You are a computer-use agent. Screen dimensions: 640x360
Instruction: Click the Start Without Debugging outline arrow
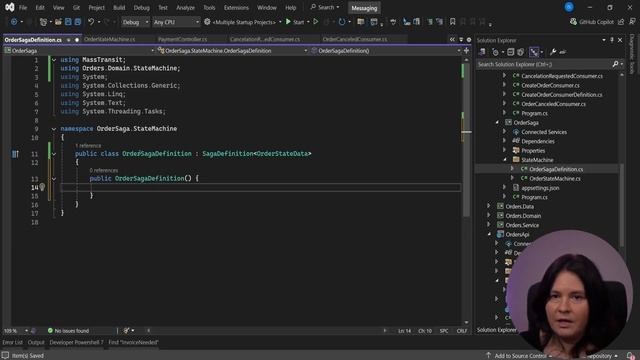316,22
